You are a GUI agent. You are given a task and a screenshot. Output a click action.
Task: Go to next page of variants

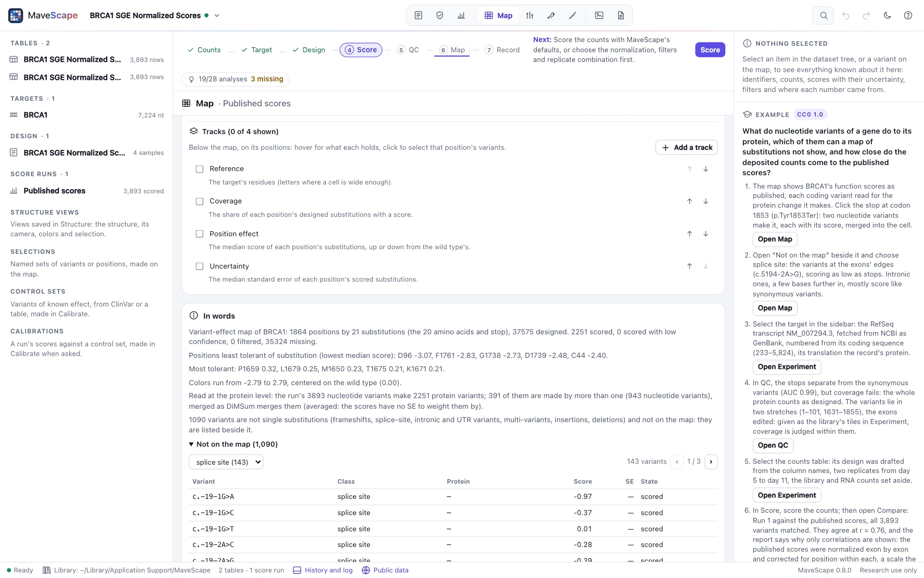click(711, 461)
